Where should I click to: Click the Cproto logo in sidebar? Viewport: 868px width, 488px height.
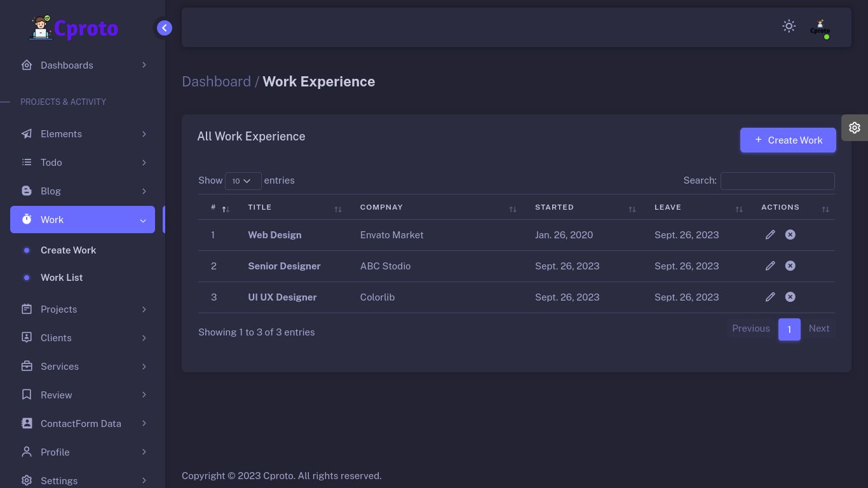click(74, 28)
